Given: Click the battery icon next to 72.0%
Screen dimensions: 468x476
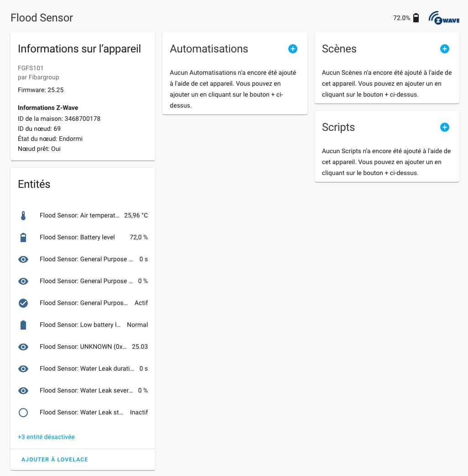Looking at the screenshot, I should 416,18.
